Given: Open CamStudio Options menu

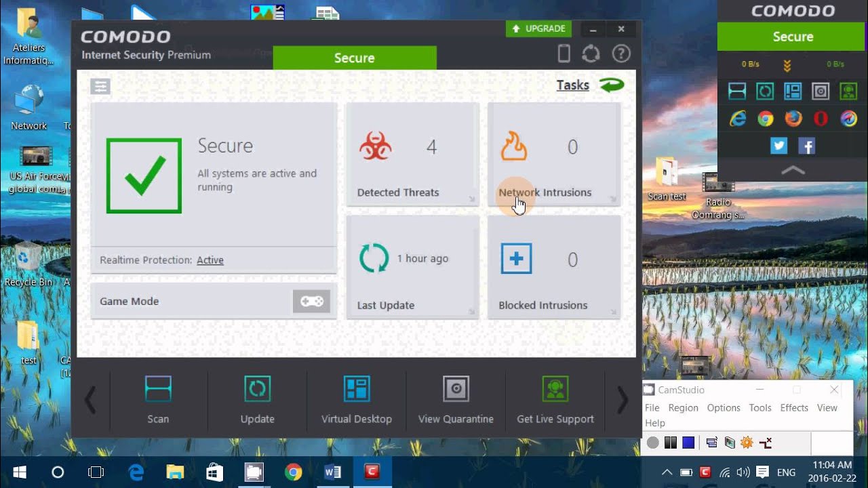Looking at the screenshot, I should click(x=724, y=408).
